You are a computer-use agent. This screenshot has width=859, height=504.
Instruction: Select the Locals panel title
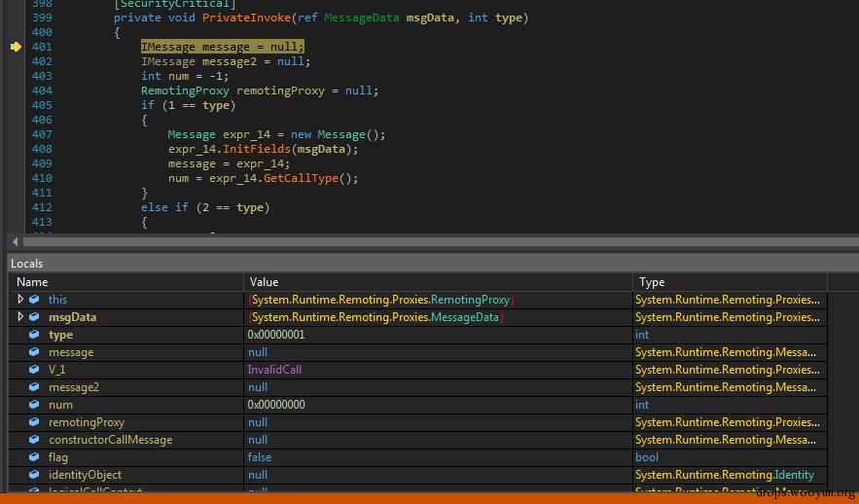pos(27,264)
